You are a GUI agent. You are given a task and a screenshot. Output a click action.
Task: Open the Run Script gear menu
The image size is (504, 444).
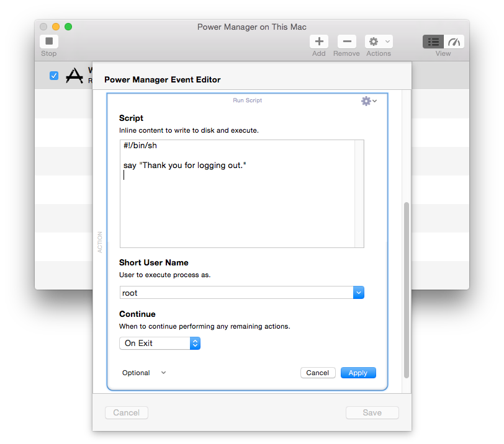coord(369,101)
